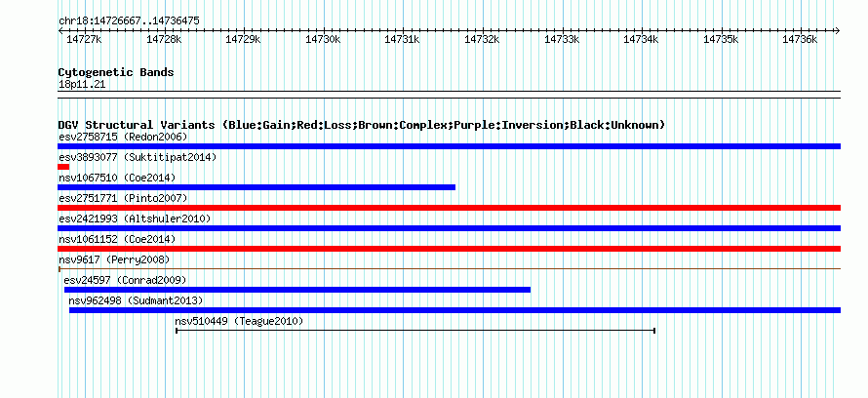Click the 14732k ruler tick label
This screenshot has width=868, height=398.
[482, 39]
